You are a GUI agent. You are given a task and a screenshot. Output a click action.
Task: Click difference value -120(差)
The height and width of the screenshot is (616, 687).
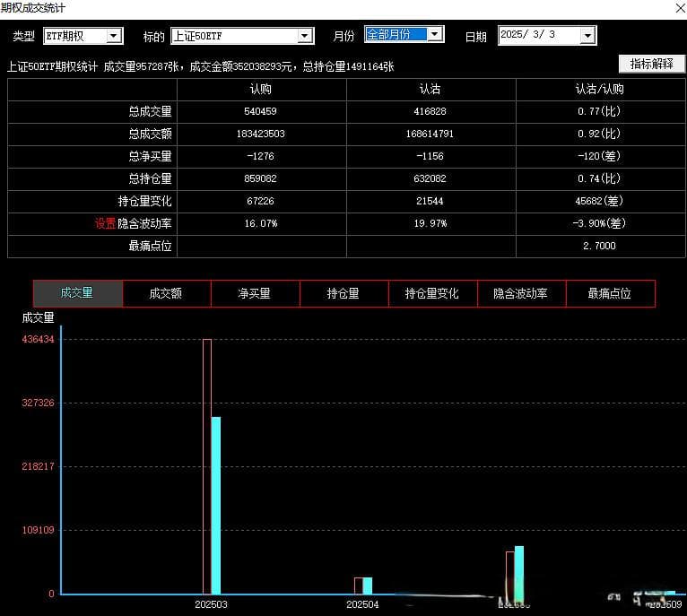(599, 156)
